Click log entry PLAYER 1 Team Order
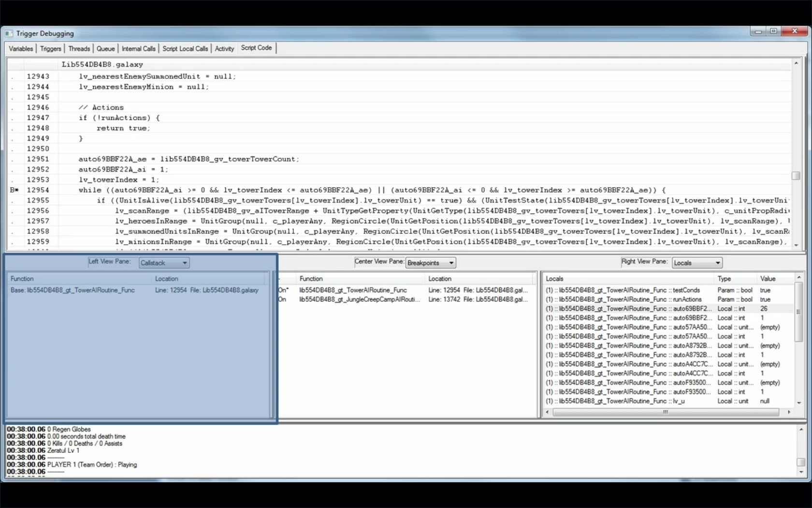 click(92, 464)
